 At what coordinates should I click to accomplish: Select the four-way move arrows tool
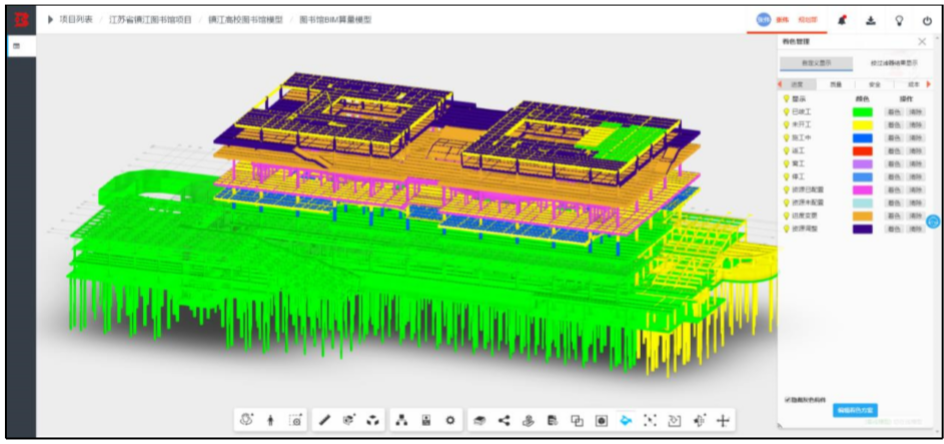[x=723, y=421]
